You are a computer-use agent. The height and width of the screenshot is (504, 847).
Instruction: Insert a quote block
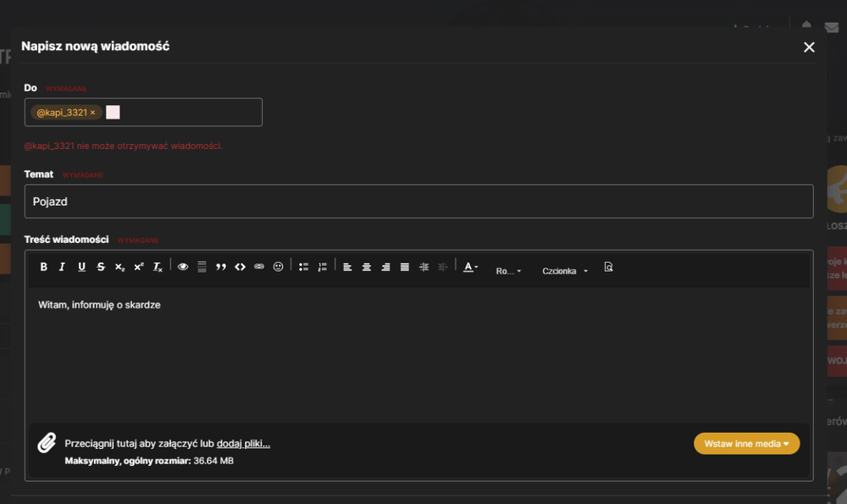221,267
